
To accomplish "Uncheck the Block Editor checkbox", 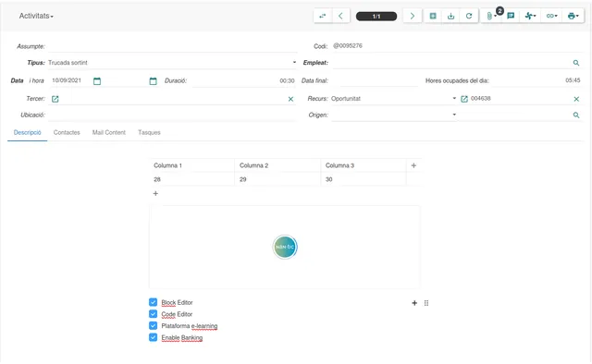I will 153,302.
